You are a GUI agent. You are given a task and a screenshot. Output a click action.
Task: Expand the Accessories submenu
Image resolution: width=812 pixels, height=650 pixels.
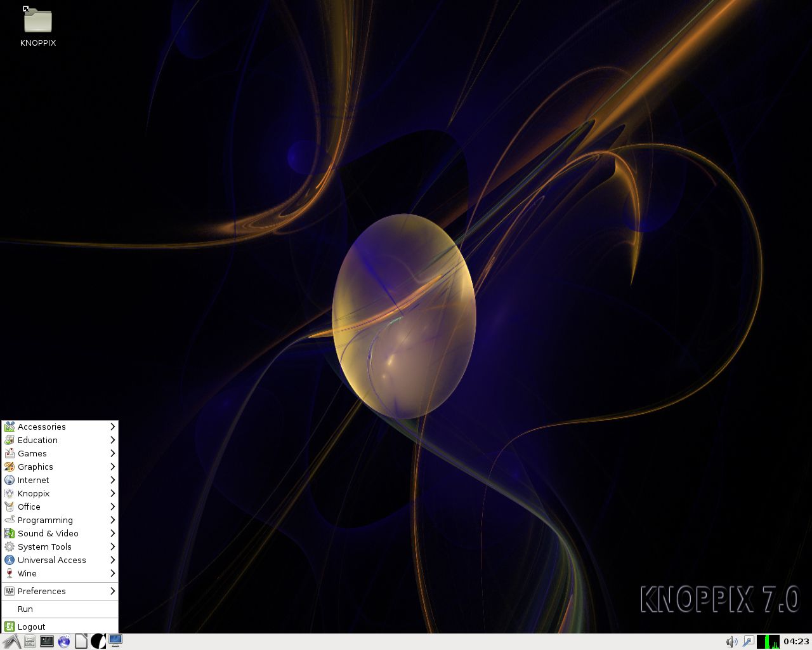pos(42,427)
